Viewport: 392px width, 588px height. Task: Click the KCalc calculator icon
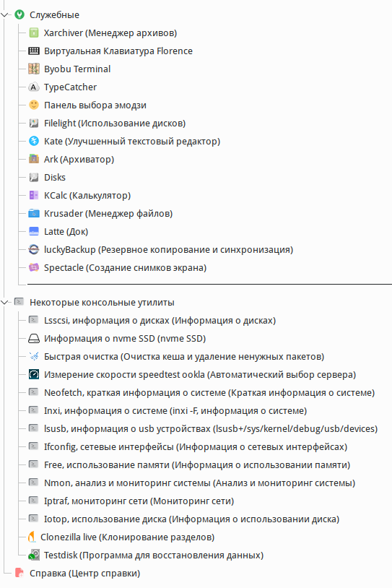pos(34,195)
